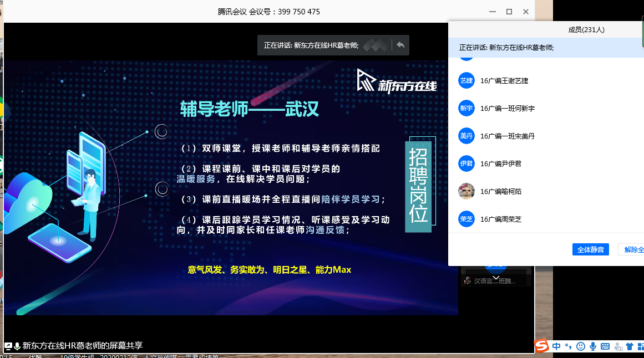Click the voice input microphone in Sogou bar
This screenshot has height=358, width=644.
coord(592,346)
